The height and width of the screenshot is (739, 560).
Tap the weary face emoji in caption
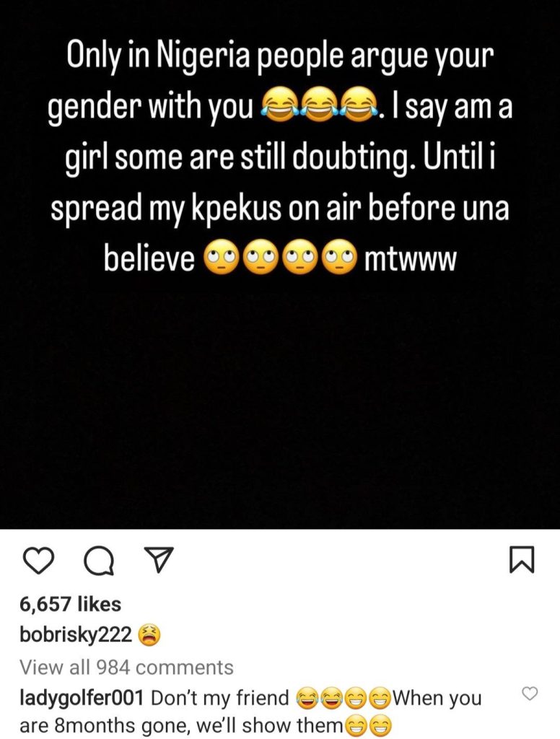tap(149, 636)
